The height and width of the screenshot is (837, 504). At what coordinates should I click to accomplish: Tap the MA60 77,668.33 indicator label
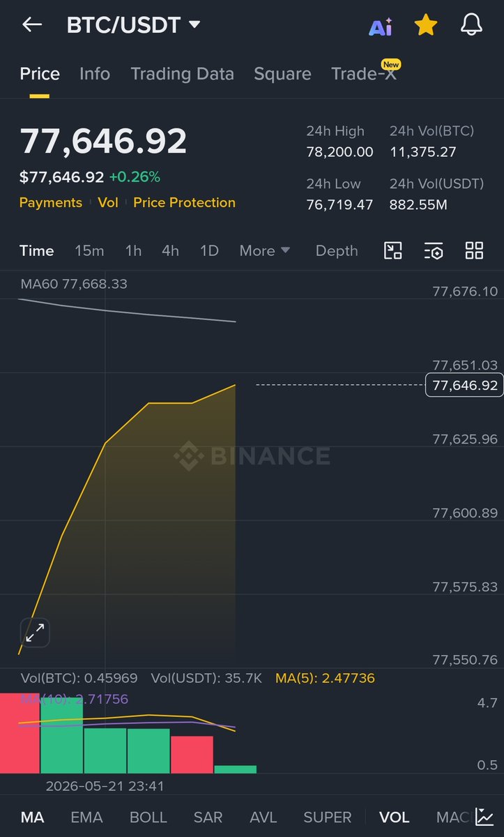pos(73,284)
